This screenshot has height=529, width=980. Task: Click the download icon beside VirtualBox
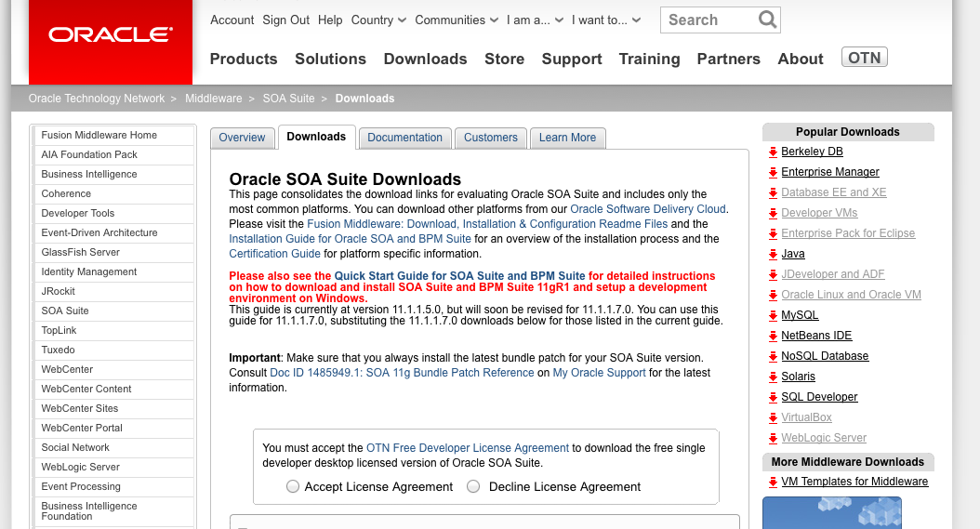pos(774,417)
